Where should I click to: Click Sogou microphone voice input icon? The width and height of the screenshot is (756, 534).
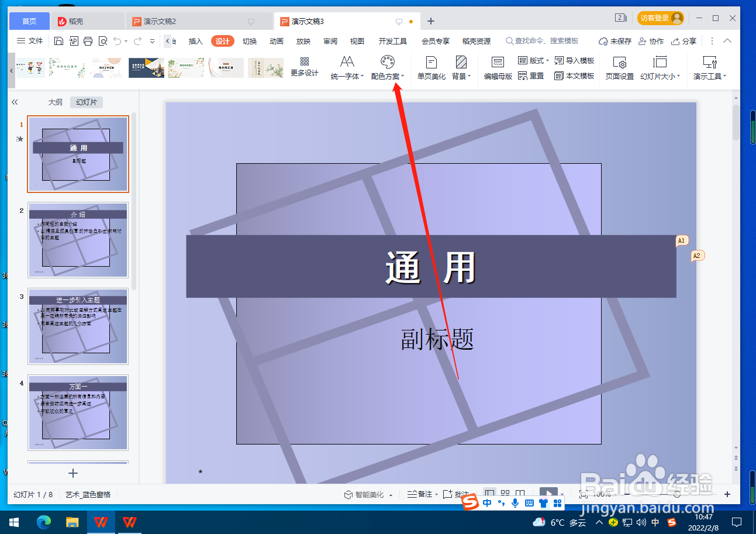click(515, 503)
